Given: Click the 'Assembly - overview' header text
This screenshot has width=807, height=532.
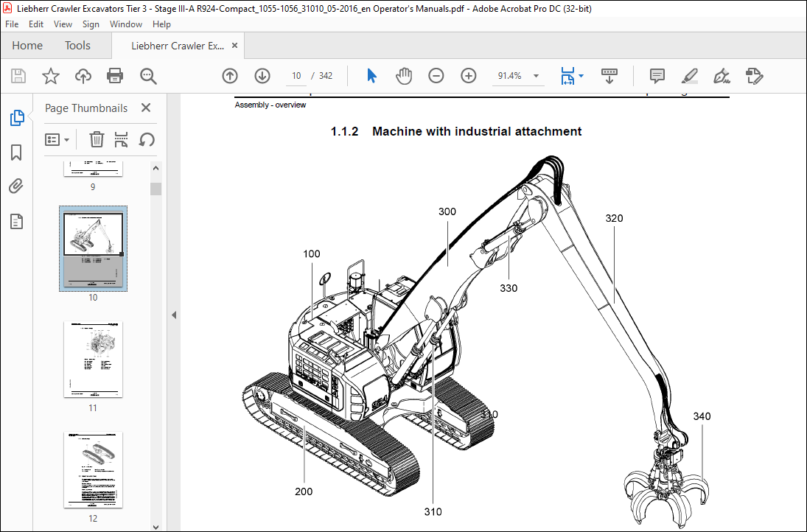Looking at the screenshot, I should [270, 105].
